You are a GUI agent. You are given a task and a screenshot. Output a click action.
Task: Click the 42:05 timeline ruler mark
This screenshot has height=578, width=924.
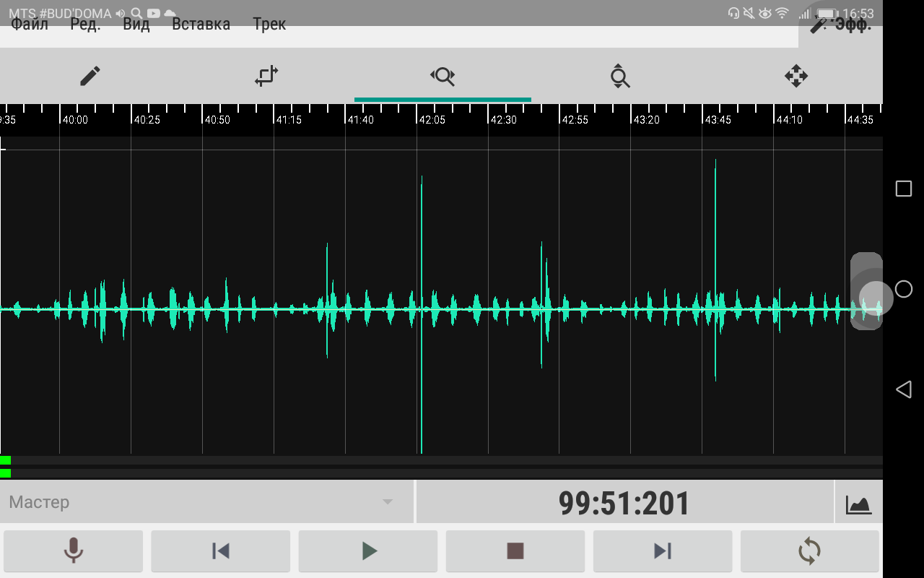click(432, 120)
